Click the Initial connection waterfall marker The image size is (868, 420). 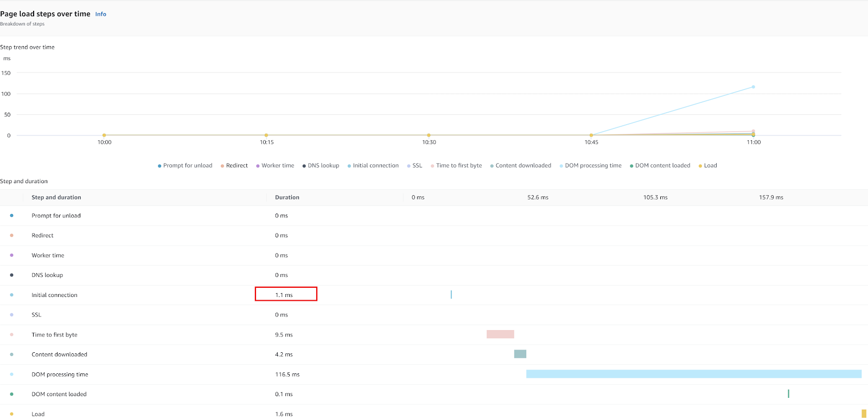(451, 294)
